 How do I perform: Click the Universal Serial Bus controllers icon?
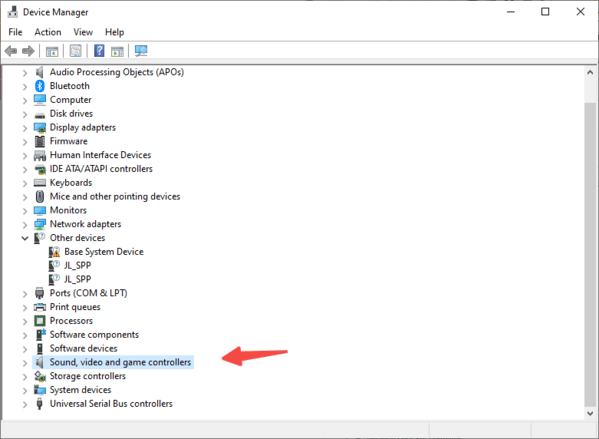pyautogui.click(x=40, y=404)
